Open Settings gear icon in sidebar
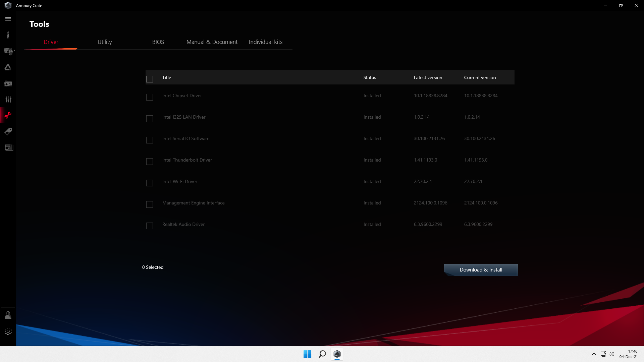 8,331
